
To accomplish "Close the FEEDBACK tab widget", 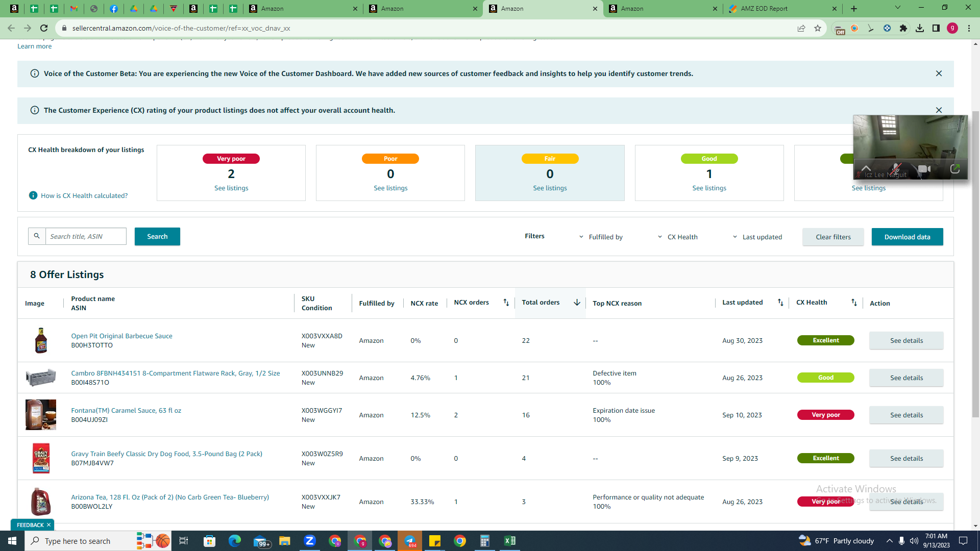I will pos(49,525).
